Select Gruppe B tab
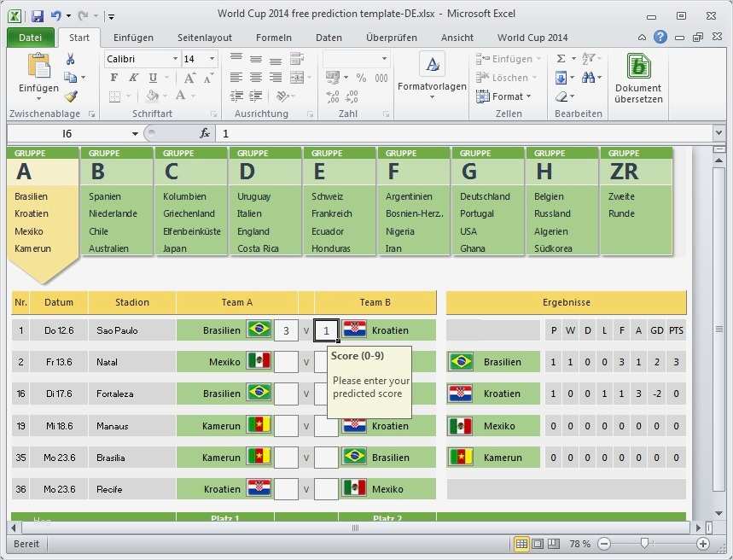 (117, 201)
